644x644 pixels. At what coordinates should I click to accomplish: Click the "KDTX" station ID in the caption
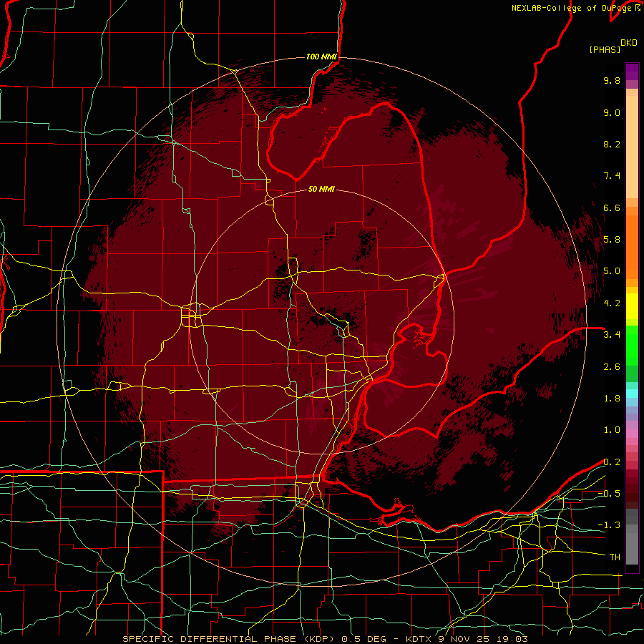coord(419,639)
